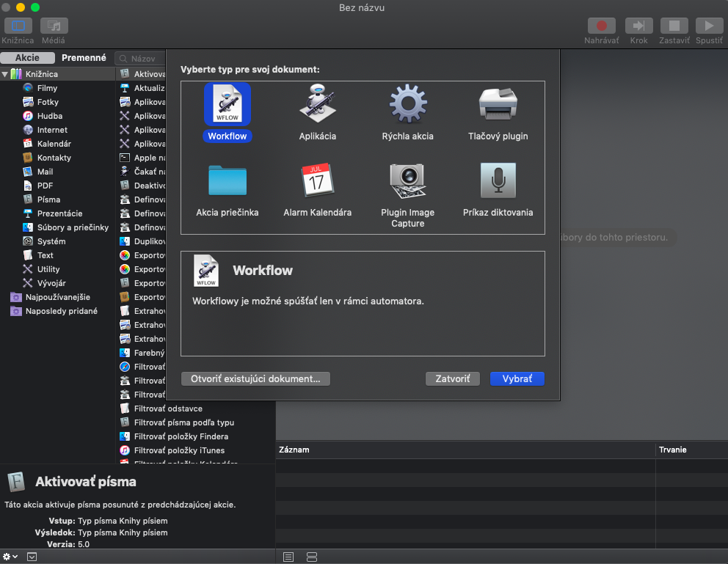Click the Záznam column header
The width and height of the screenshot is (728, 564).
click(x=466, y=450)
